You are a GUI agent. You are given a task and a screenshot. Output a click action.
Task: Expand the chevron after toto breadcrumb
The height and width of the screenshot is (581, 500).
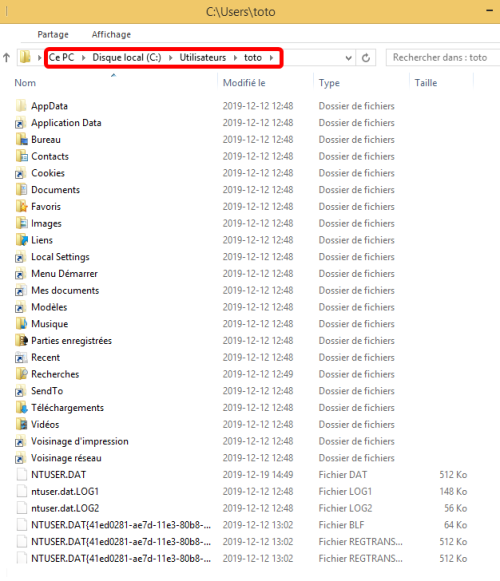click(x=272, y=57)
